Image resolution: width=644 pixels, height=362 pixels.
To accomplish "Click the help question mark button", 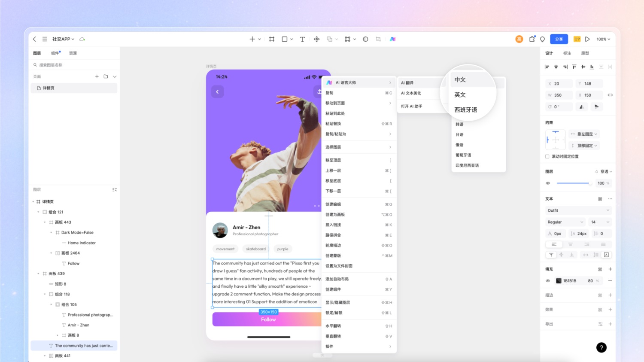I will tap(601, 347).
